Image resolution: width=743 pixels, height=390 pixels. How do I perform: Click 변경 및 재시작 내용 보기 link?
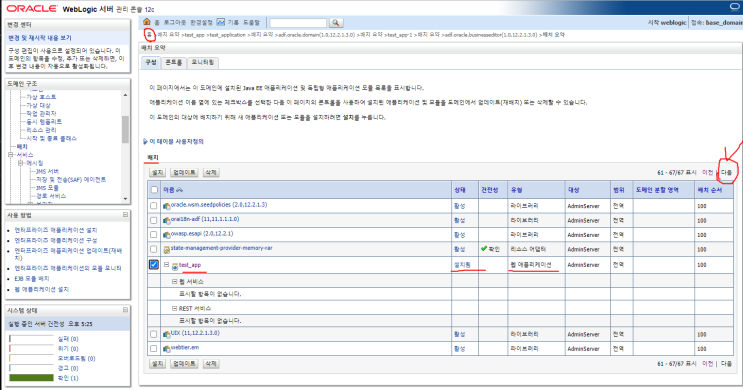point(40,38)
